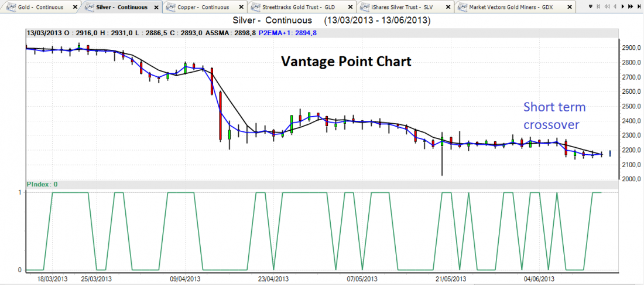Open the Copper - Continuous tab

(202, 7)
